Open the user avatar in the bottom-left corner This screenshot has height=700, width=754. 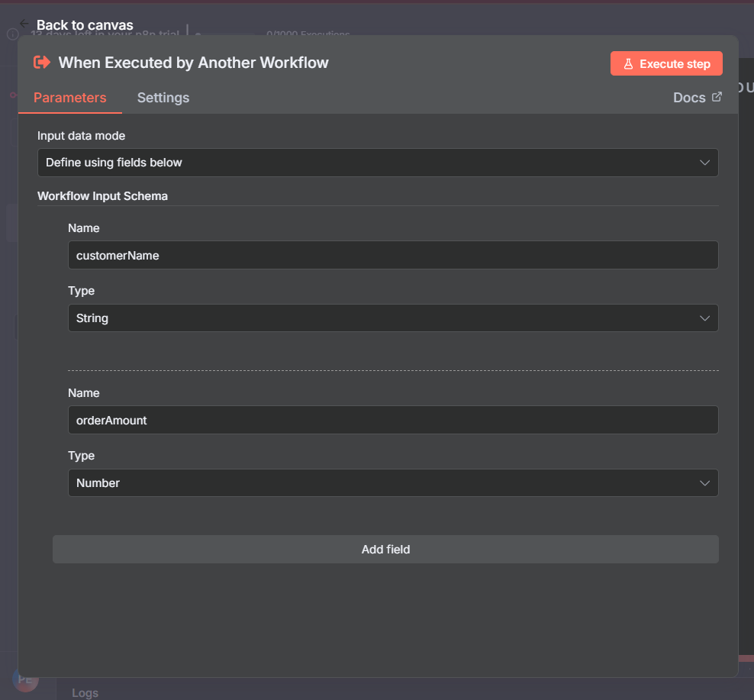pyautogui.click(x=24, y=679)
